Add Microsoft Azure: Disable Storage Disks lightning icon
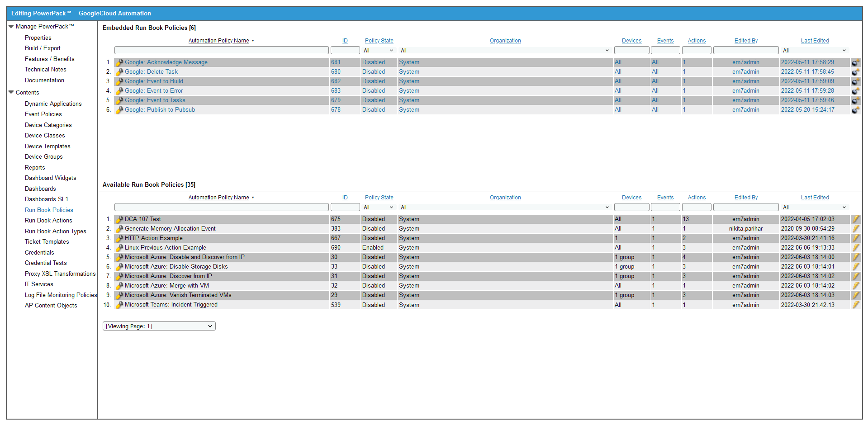 point(856,267)
